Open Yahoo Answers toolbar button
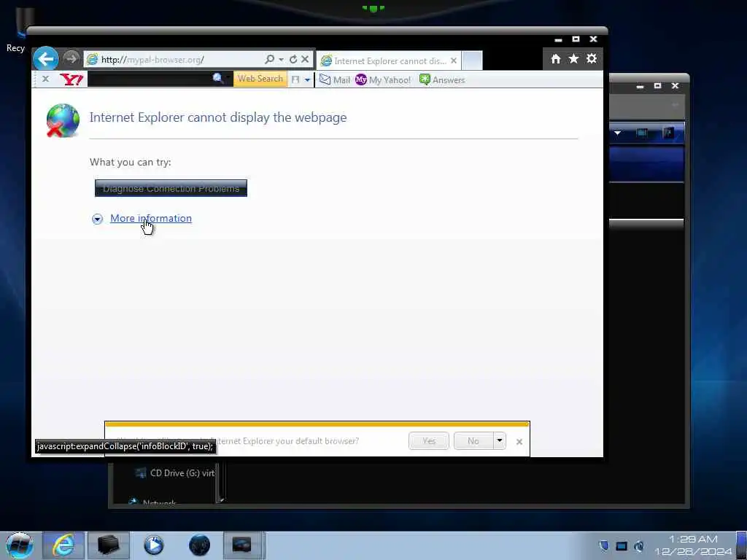The height and width of the screenshot is (560, 747). pyautogui.click(x=441, y=79)
